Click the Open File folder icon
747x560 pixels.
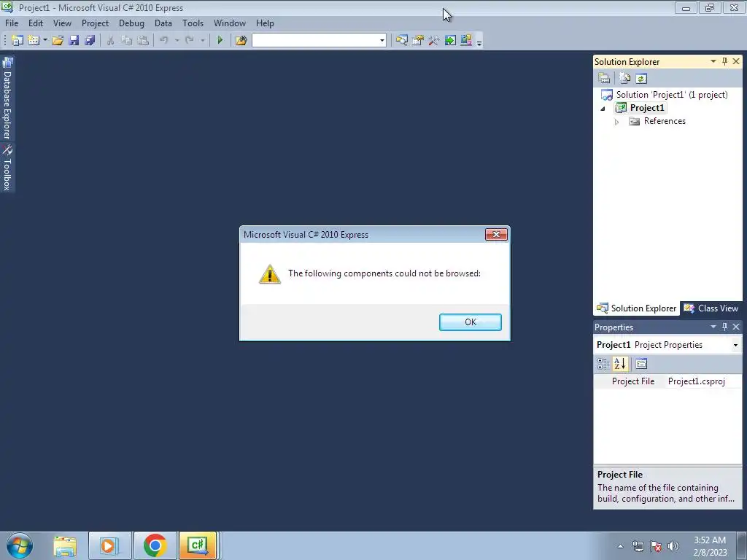(x=58, y=41)
